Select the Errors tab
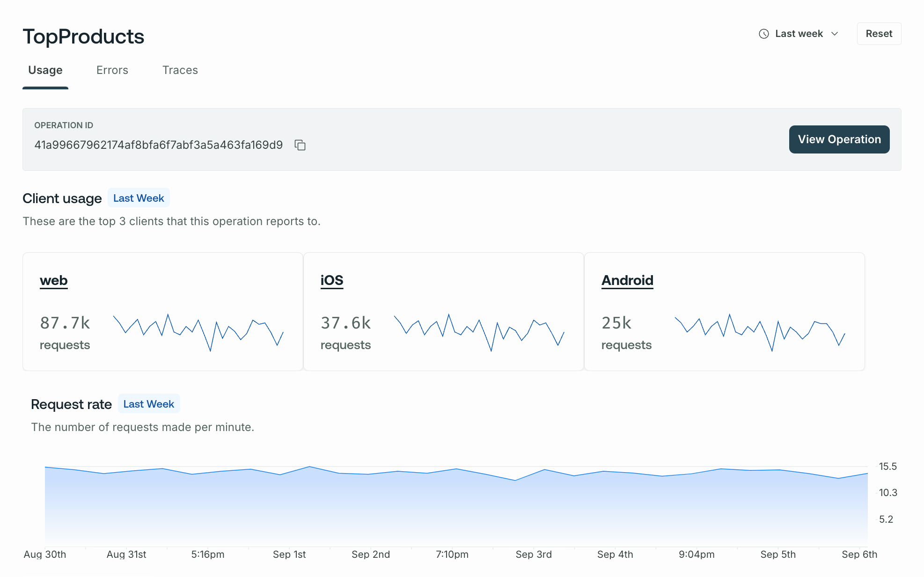The image size is (924, 577). pyautogui.click(x=112, y=70)
